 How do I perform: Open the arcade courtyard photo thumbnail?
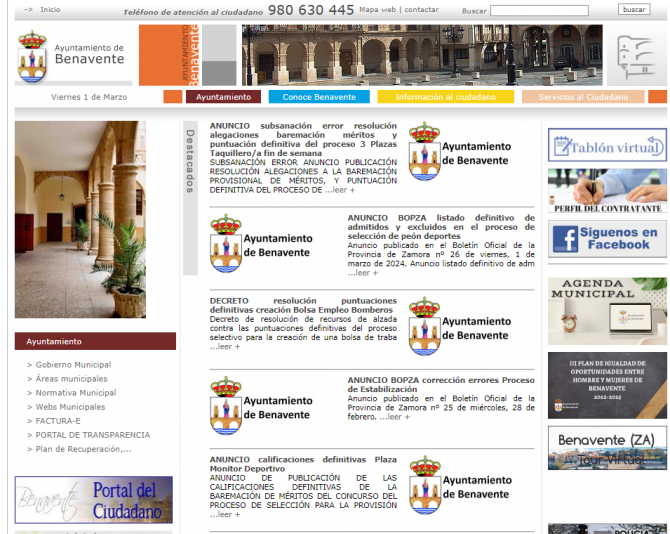pos(80,220)
